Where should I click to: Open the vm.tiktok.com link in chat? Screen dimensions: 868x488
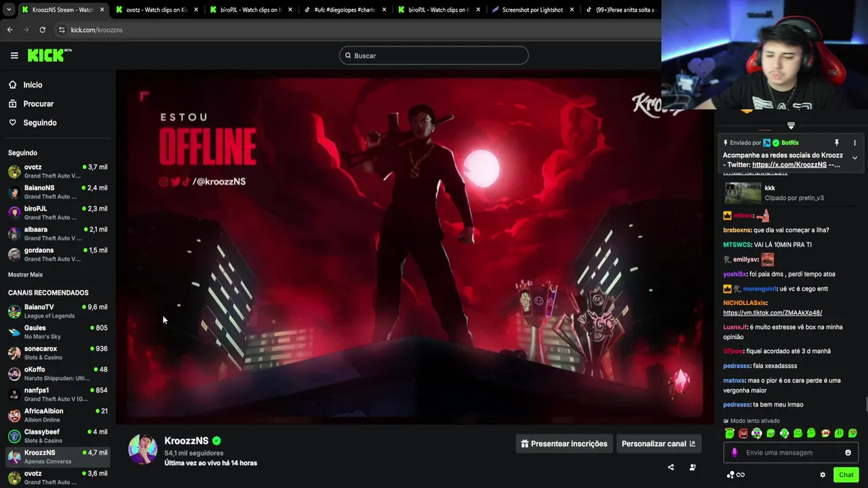pos(772,313)
